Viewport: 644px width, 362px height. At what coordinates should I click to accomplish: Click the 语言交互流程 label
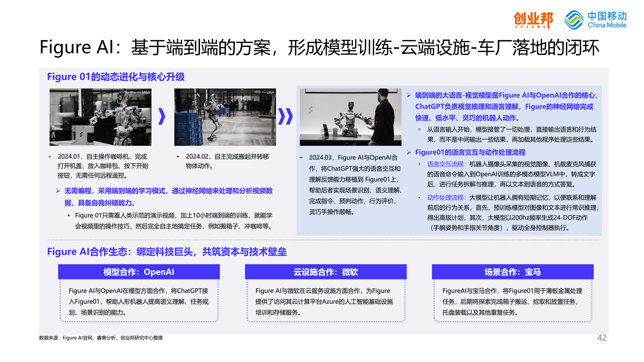[447, 164]
